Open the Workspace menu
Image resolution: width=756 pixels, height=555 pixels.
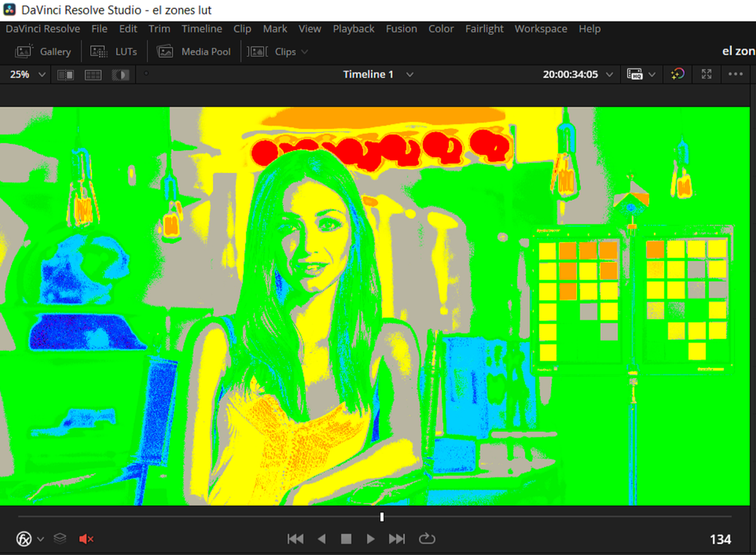tap(541, 29)
